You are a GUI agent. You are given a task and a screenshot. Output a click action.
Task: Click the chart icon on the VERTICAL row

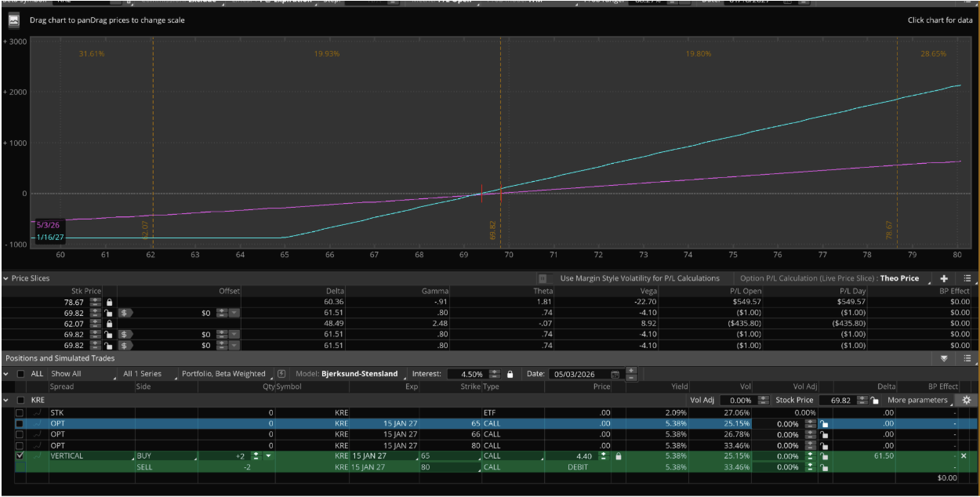pos(37,455)
